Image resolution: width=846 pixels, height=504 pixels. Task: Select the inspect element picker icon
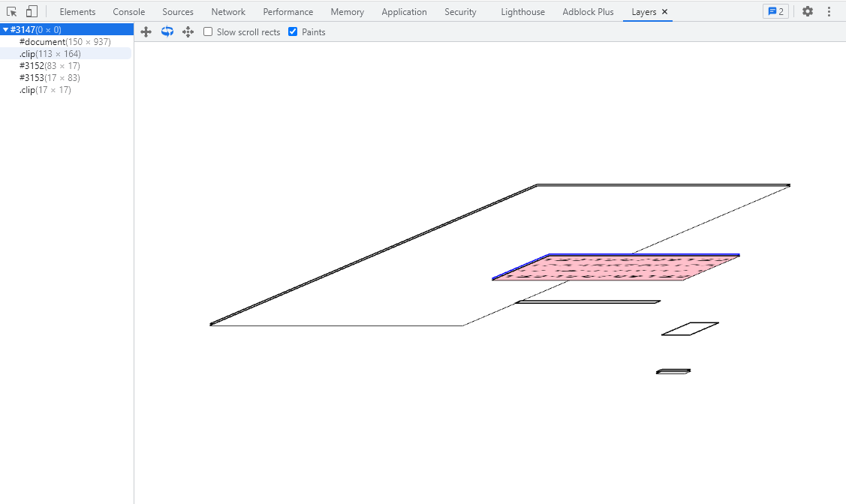point(11,11)
